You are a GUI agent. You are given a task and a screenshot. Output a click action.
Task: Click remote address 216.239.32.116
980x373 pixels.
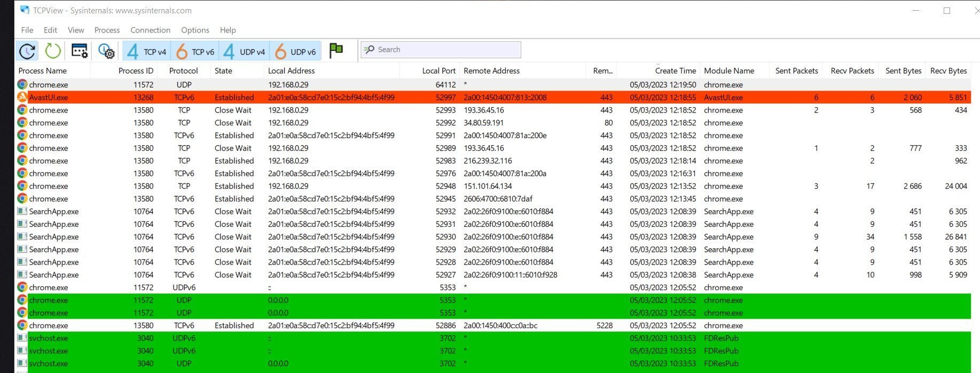(x=488, y=161)
